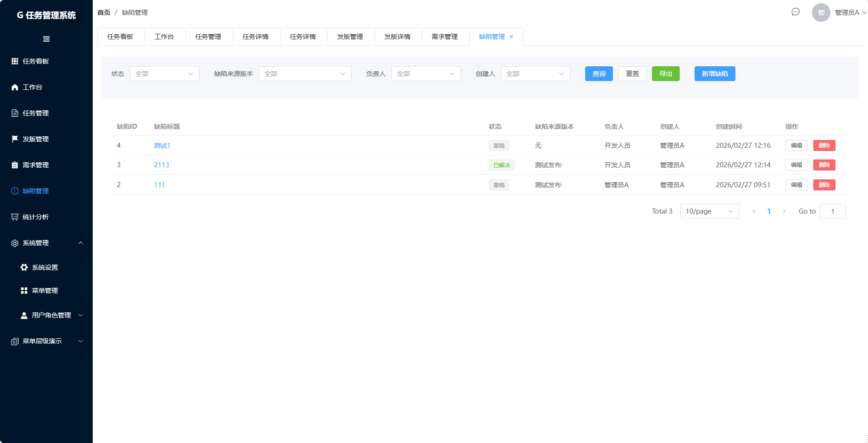Open the 缺陷来源版本 filter dropdown
The width and height of the screenshot is (868, 443).
[305, 74]
